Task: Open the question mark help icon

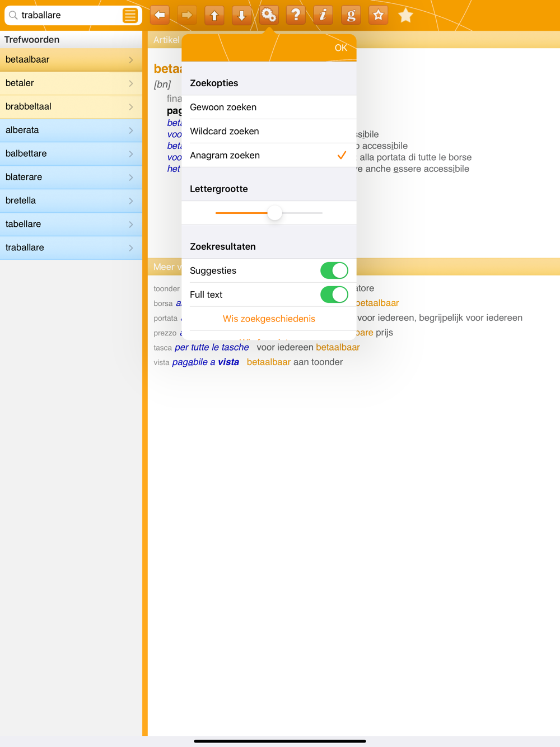Action: point(296,15)
